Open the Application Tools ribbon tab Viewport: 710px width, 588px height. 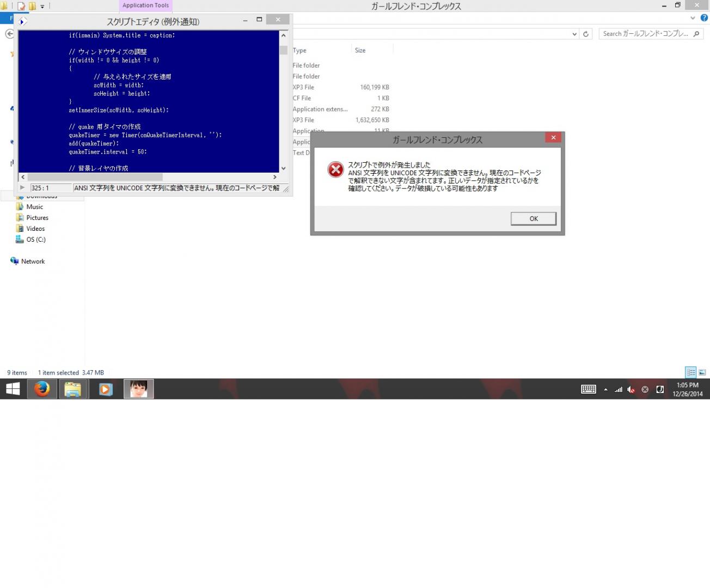coord(145,5)
